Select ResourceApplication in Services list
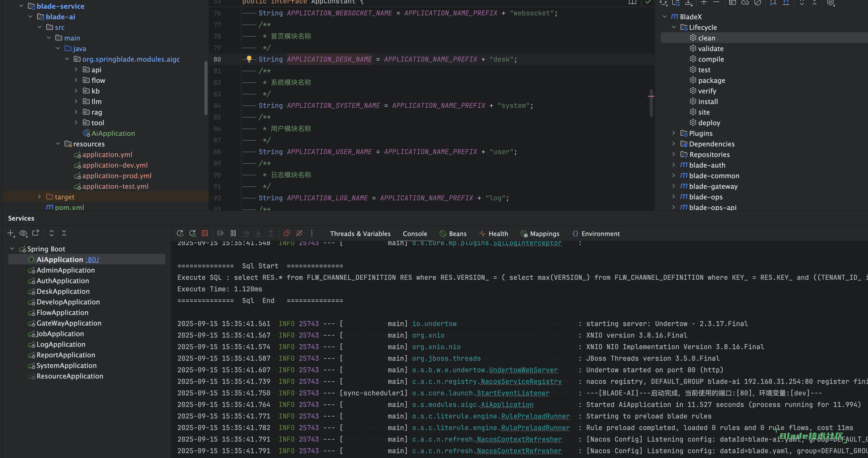 click(70, 376)
